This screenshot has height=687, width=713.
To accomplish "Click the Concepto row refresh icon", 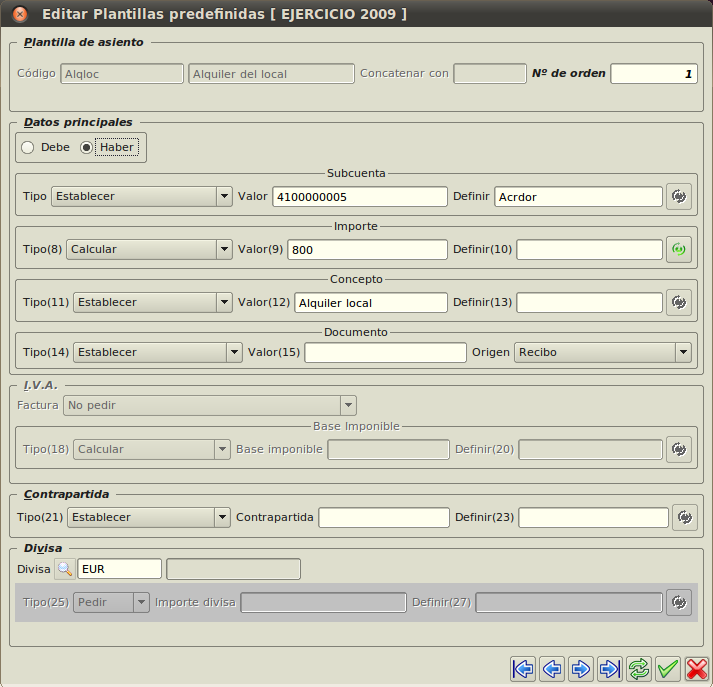I will click(x=678, y=302).
